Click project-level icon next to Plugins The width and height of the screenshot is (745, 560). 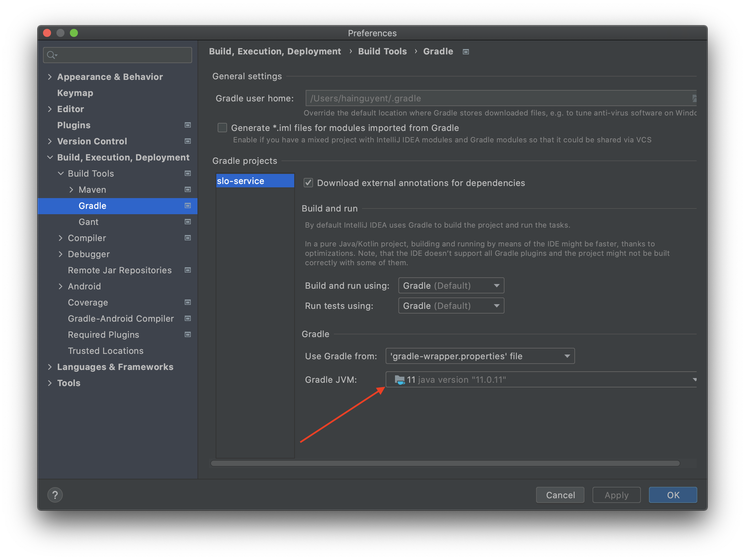point(188,125)
